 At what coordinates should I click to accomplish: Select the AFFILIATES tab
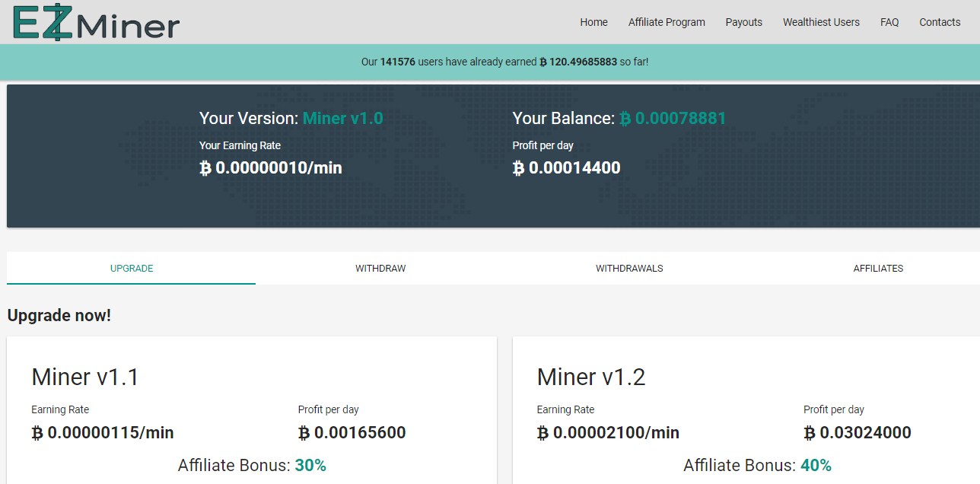[x=878, y=268]
